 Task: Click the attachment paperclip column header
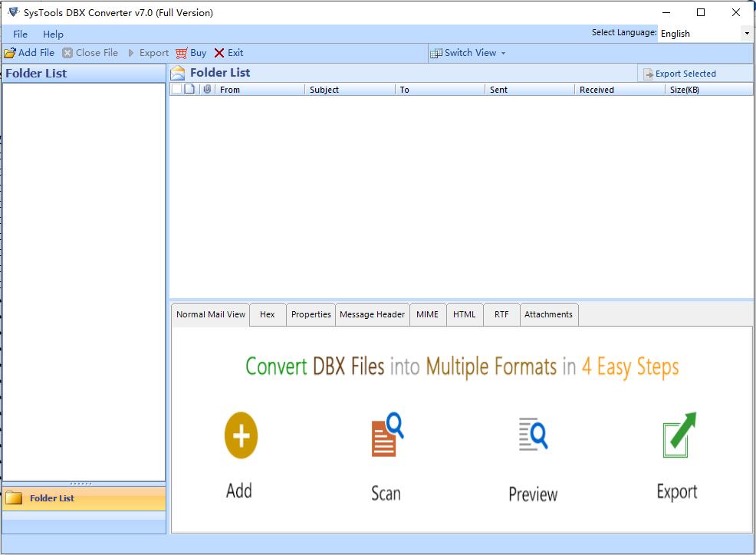point(207,89)
